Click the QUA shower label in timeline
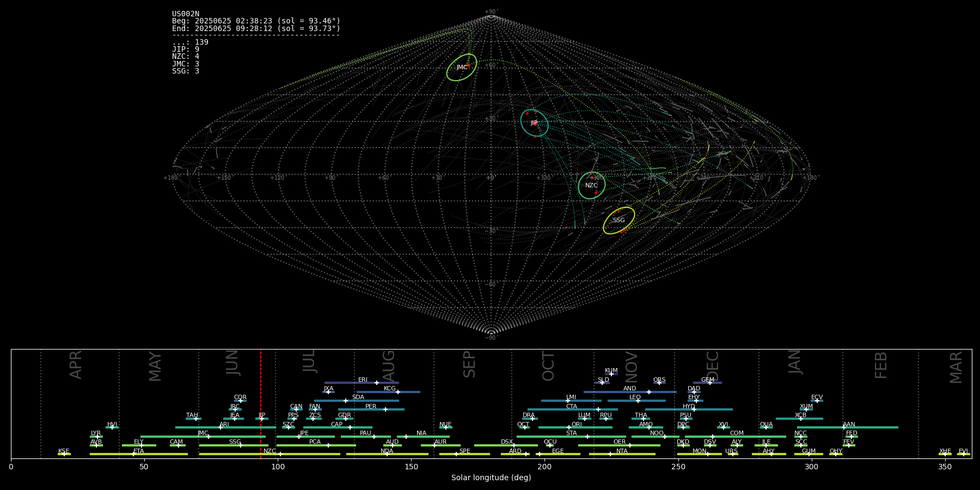This screenshot has width=980, height=490. pos(766,425)
